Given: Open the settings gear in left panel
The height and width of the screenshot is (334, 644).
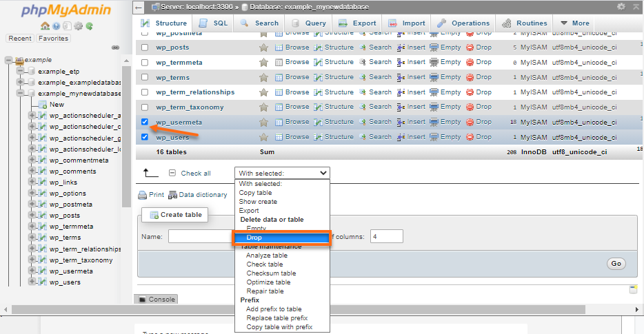Looking at the screenshot, I should pyautogui.click(x=78, y=26).
